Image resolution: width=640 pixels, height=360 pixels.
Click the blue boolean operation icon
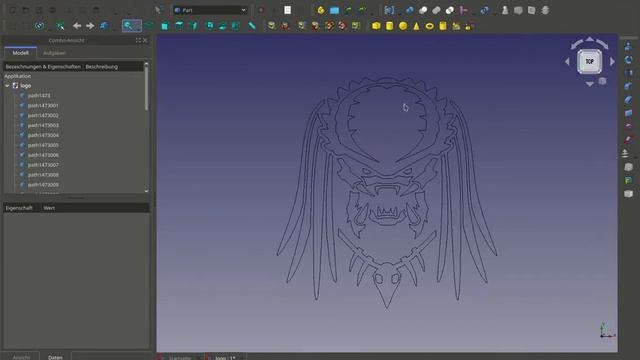(409, 10)
